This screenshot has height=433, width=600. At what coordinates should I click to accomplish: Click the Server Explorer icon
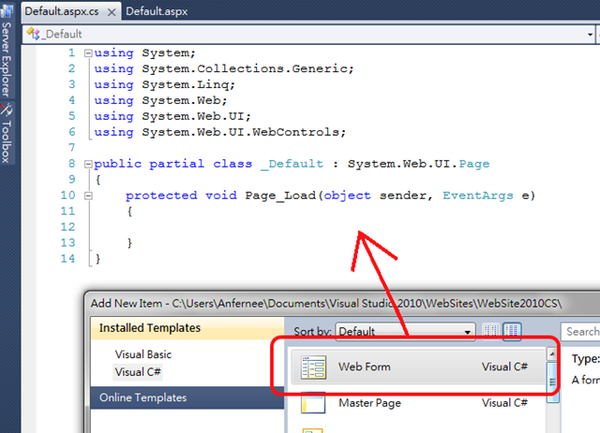click(x=6, y=11)
